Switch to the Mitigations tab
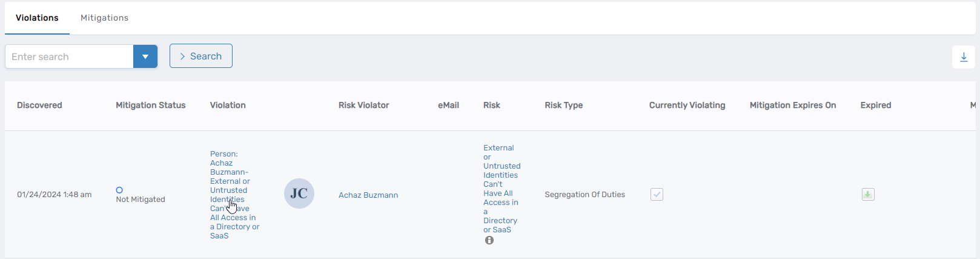The height and width of the screenshot is (259, 980). click(x=104, y=18)
